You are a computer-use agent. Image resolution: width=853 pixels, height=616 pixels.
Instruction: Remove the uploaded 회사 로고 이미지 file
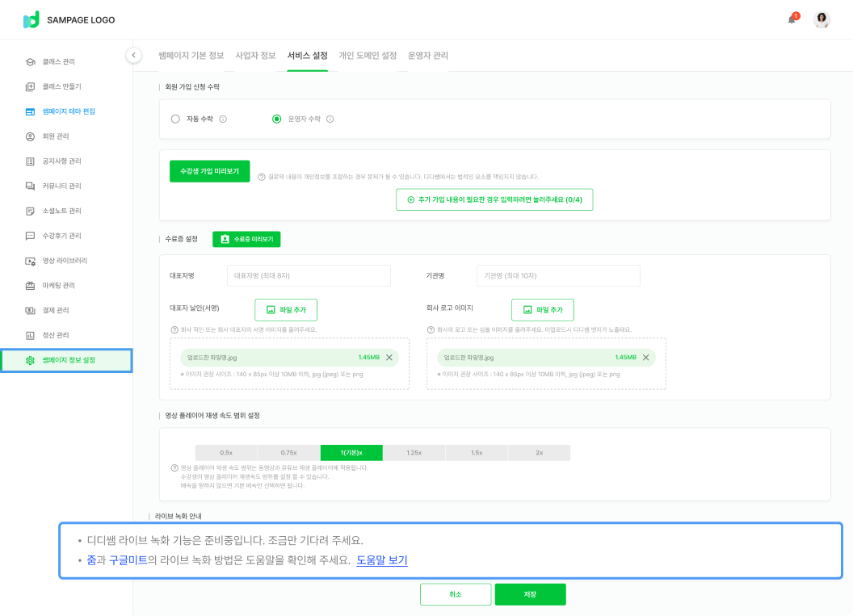tap(645, 358)
